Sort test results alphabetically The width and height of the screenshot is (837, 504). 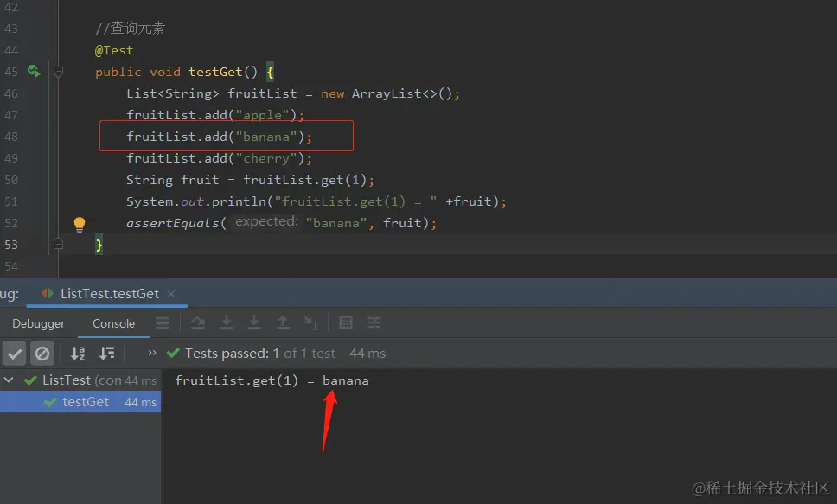click(78, 353)
